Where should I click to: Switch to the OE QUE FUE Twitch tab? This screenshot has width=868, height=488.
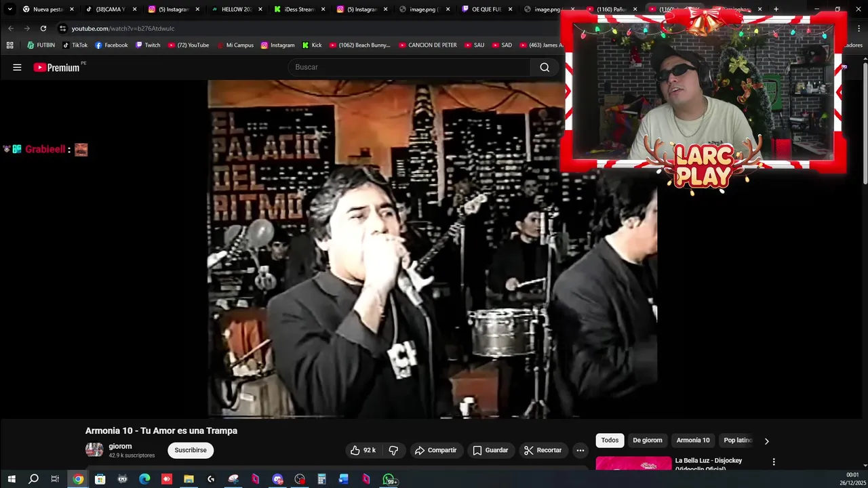pos(487,9)
